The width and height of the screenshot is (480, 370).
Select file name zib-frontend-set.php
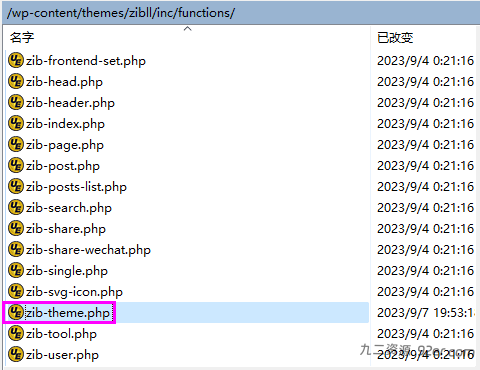point(86,61)
